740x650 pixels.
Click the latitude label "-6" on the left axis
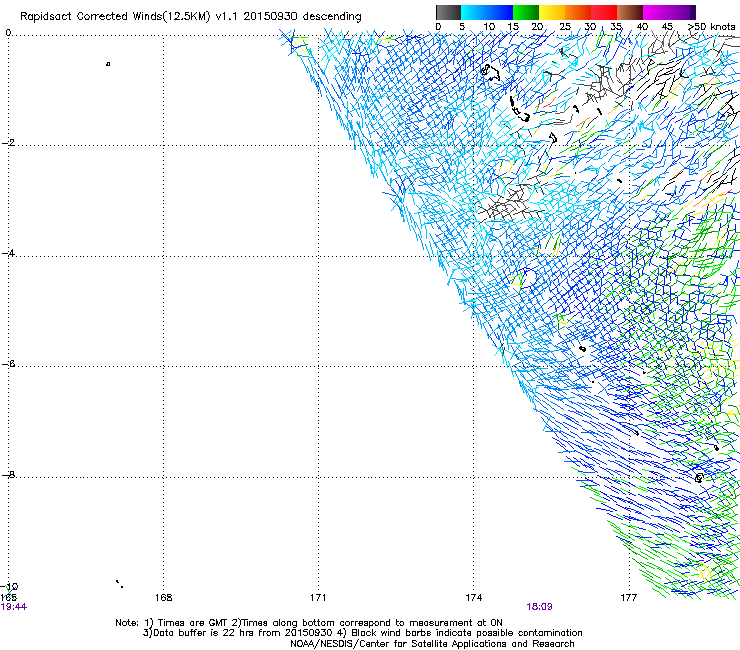[8, 364]
